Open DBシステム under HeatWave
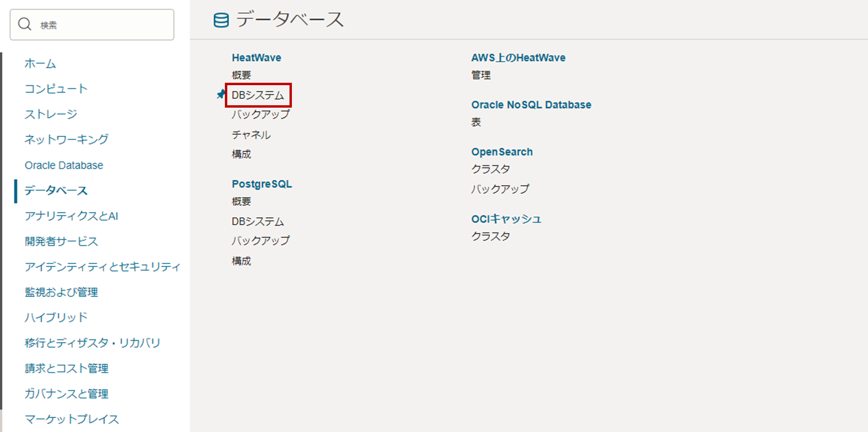Viewport: 868px width, 432px height. [258, 95]
